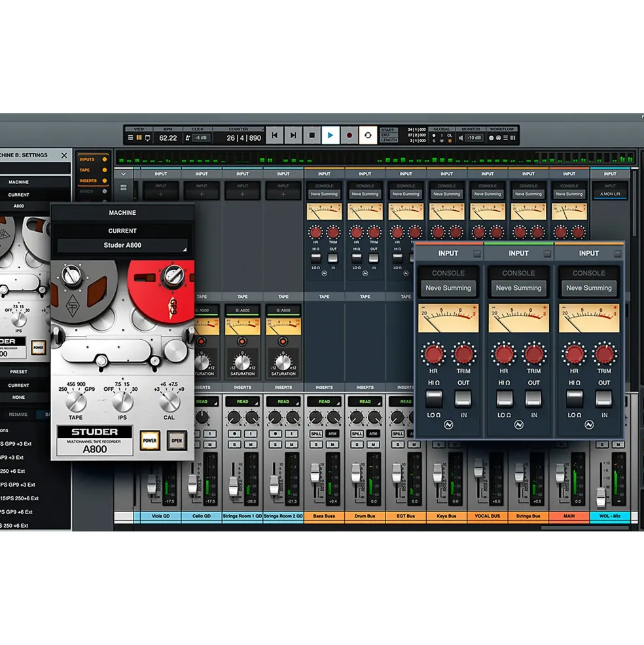Toggle the loop cycle button in transport
This screenshot has width=644, height=645.
click(x=368, y=136)
